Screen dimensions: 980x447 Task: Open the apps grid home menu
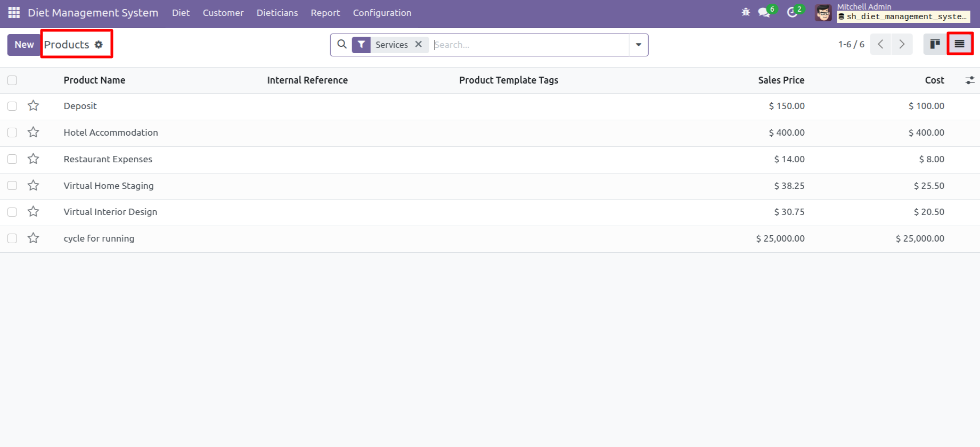[14, 12]
